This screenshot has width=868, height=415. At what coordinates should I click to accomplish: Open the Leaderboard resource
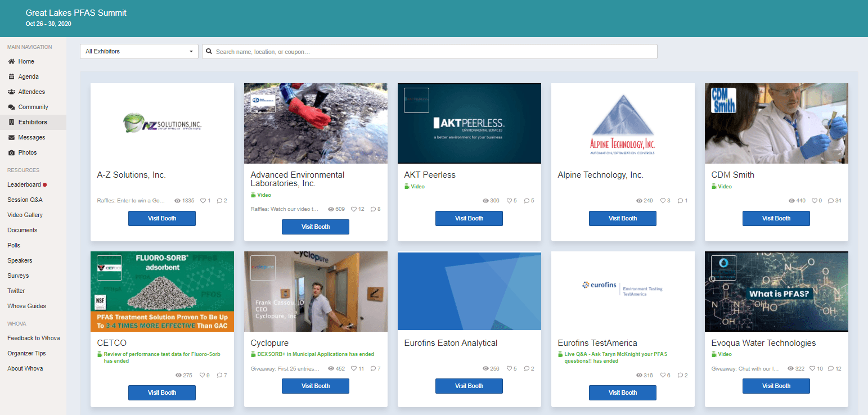(24, 184)
